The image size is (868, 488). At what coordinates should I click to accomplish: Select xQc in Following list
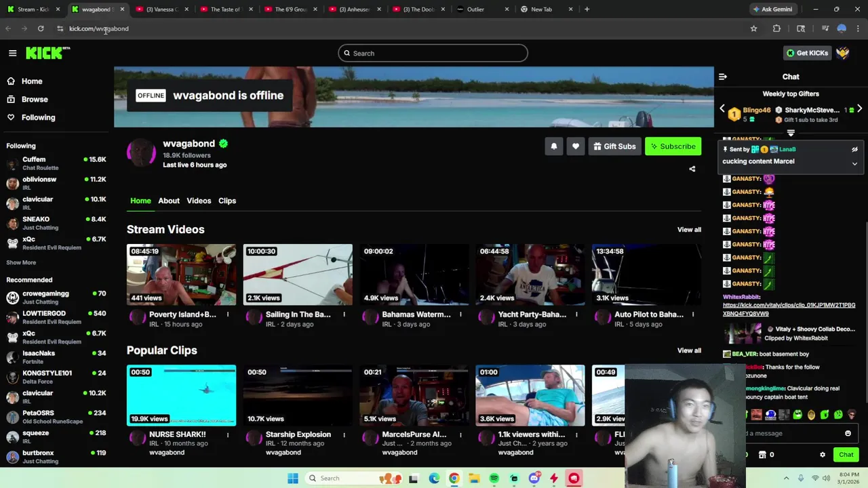(56, 243)
